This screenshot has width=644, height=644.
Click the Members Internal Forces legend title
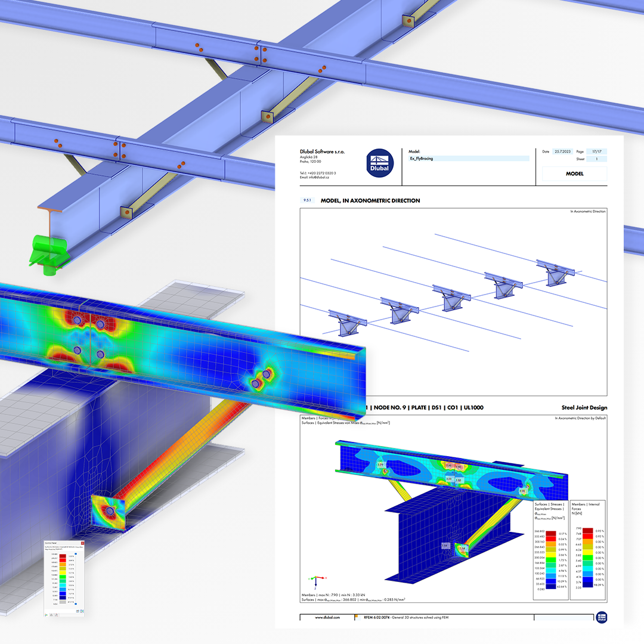(x=586, y=509)
